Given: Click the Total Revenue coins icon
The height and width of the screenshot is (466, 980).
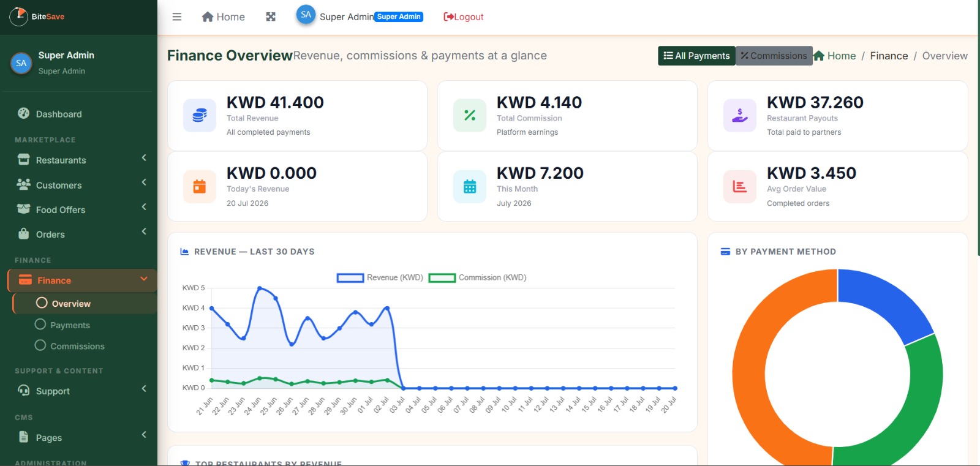Looking at the screenshot, I should [200, 115].
